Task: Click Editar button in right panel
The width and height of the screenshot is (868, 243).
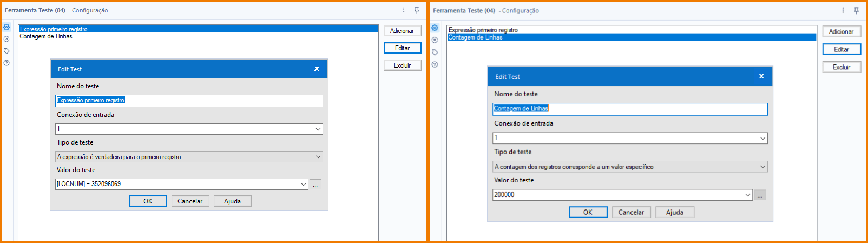Action: tap(841, 49)
